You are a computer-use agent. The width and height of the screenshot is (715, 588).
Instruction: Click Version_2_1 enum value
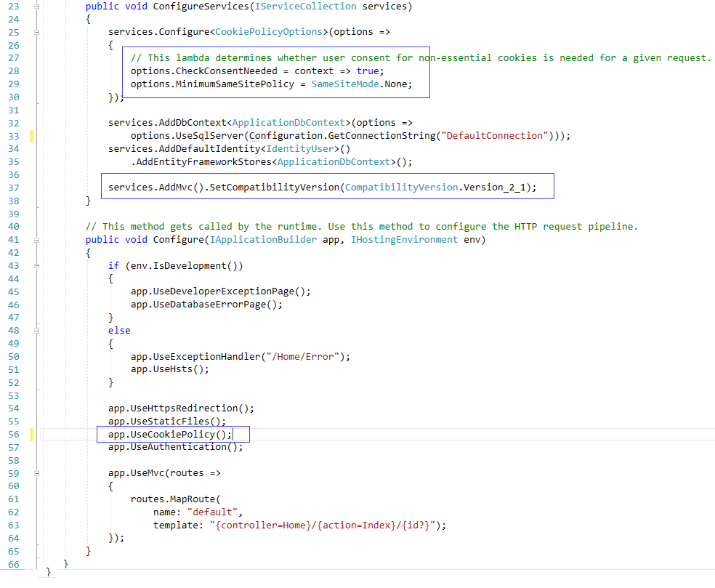(495, 188)
